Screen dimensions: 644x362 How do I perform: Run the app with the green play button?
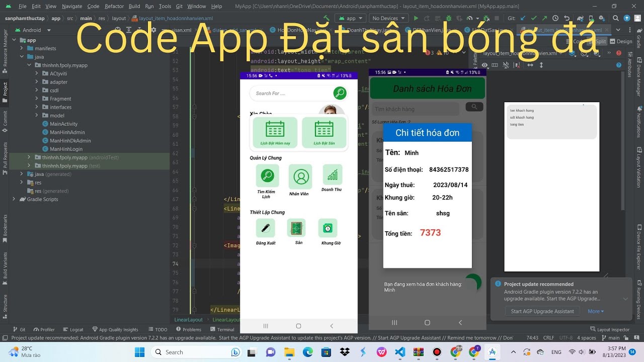[416, 18]
